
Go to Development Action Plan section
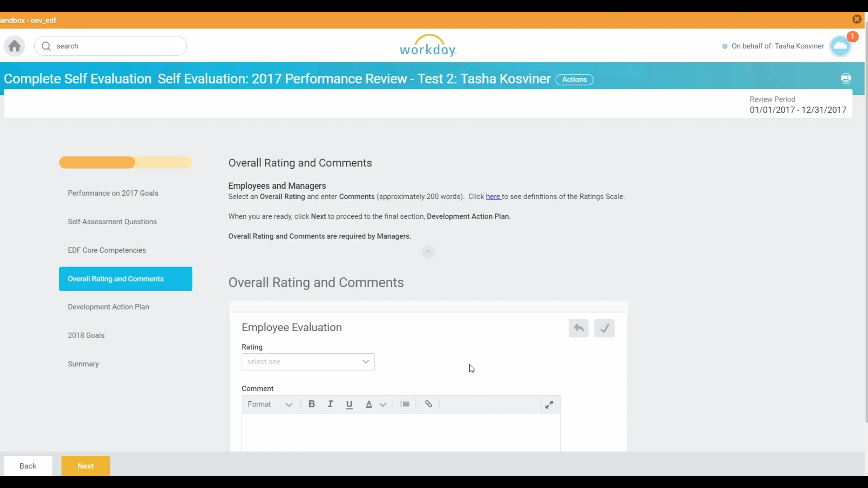click(108, 307)
